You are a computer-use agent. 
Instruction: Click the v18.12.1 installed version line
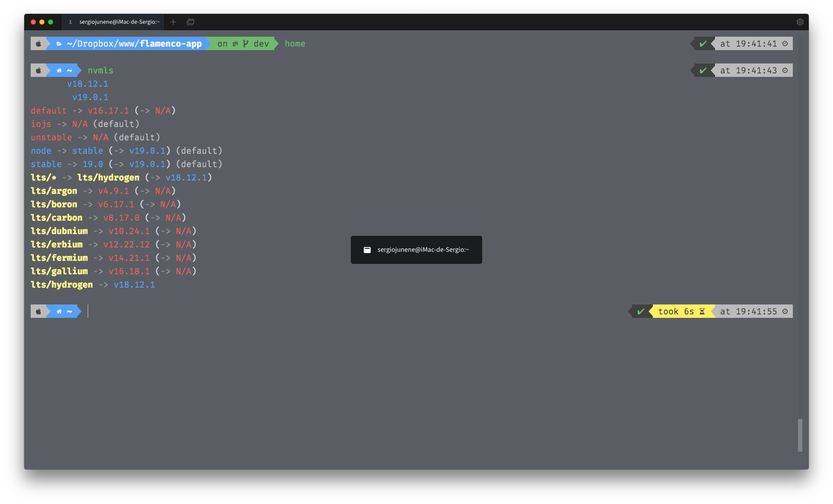[88, 84]
